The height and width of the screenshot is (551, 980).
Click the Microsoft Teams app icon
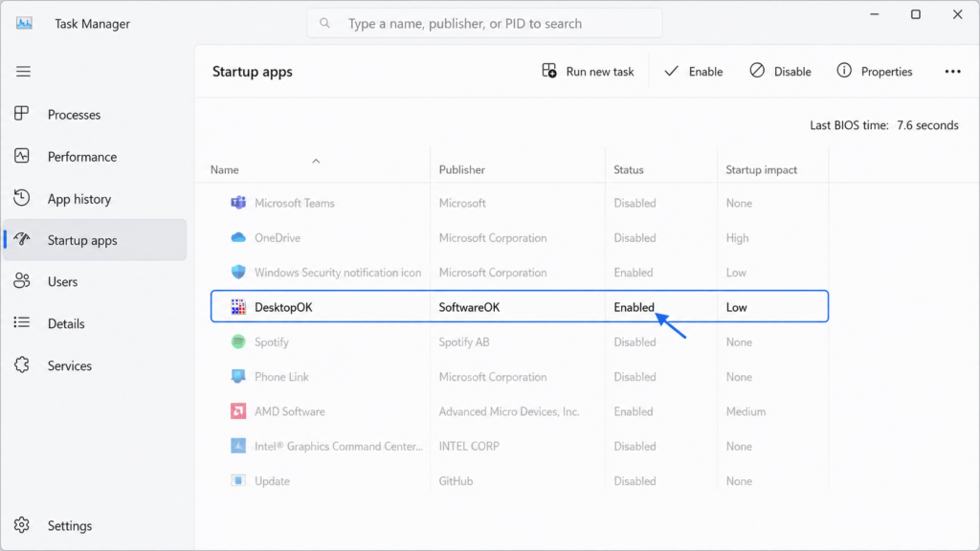(238, 203)
